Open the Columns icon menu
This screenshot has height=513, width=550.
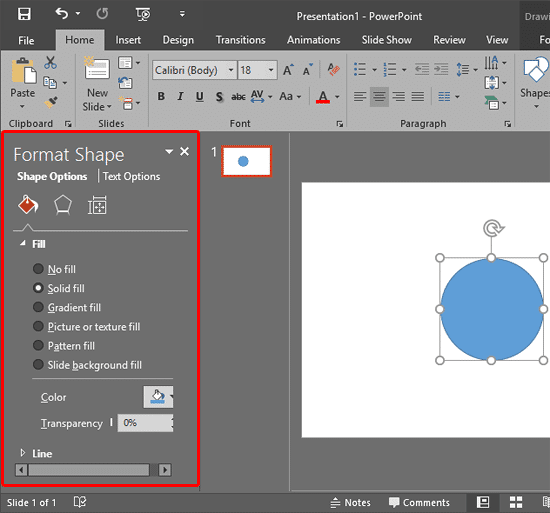pyautogui.click(x=449, y=96)
